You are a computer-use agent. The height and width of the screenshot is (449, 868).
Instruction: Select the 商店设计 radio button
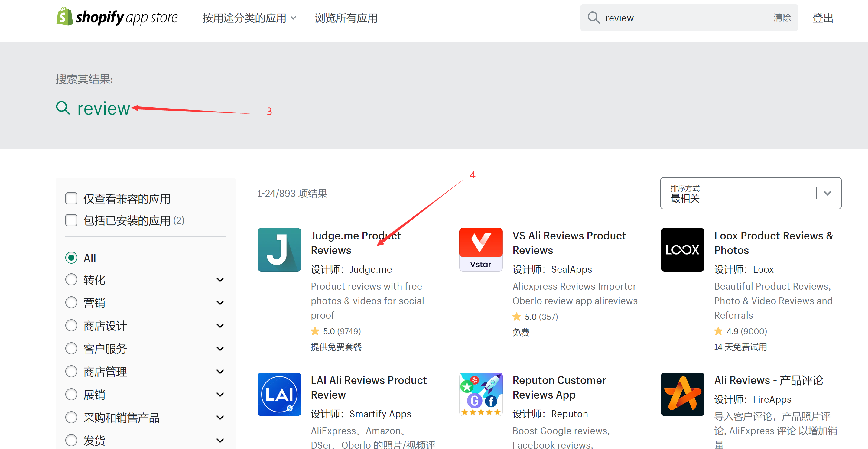click(x=71, y=325)
